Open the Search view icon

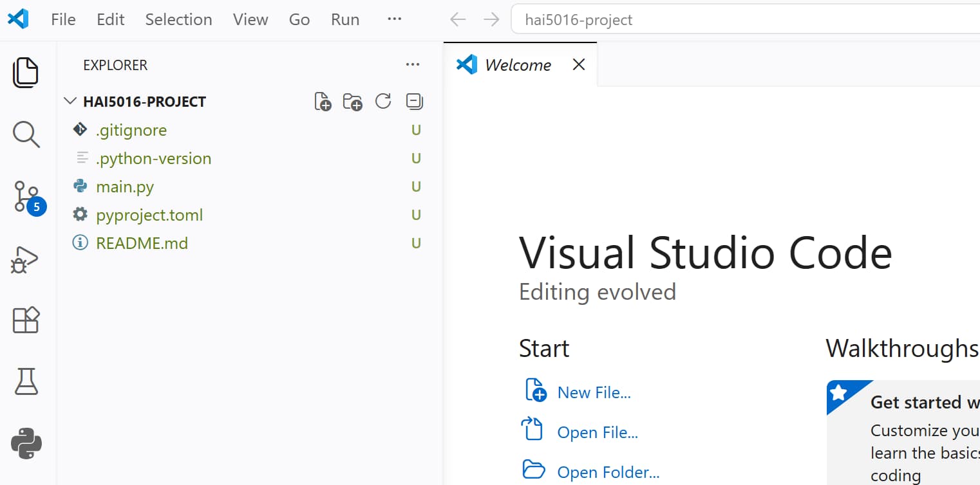(x=26, y=134)
